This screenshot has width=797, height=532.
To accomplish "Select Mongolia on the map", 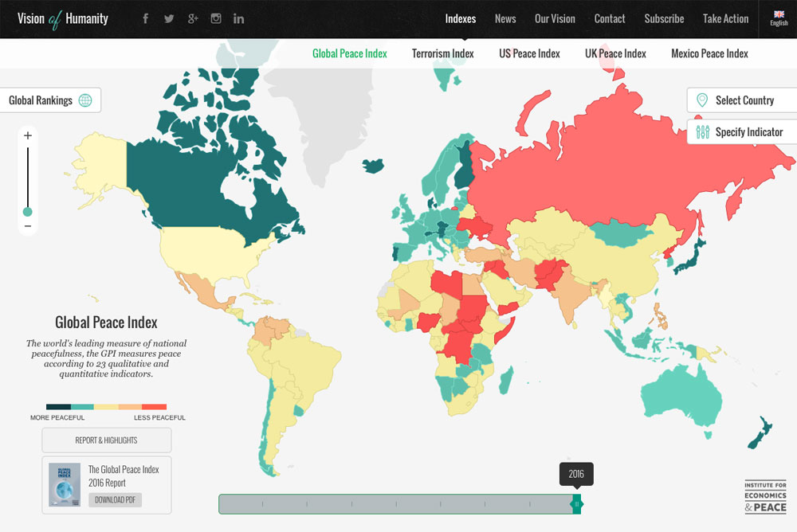I will click(620, 233).
